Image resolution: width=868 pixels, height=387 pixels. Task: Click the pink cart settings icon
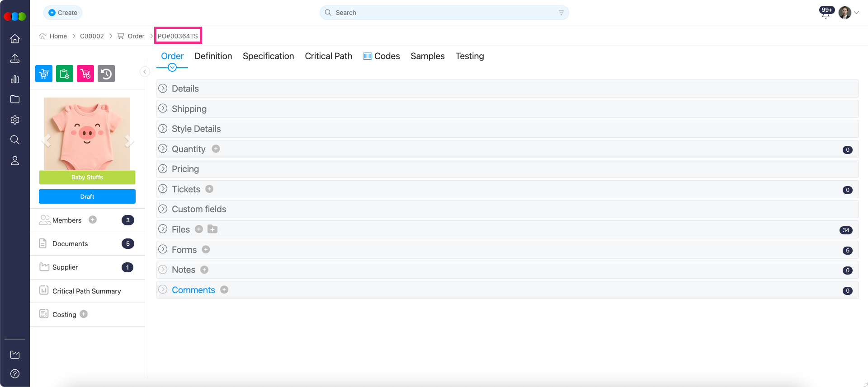(x=85, y=74)
